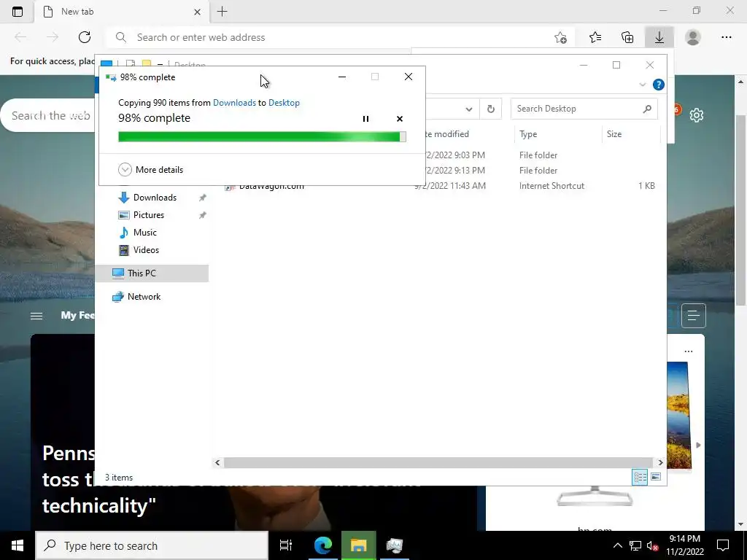Open Edge tab actions menu icon
747x560 pixels.
18,12
